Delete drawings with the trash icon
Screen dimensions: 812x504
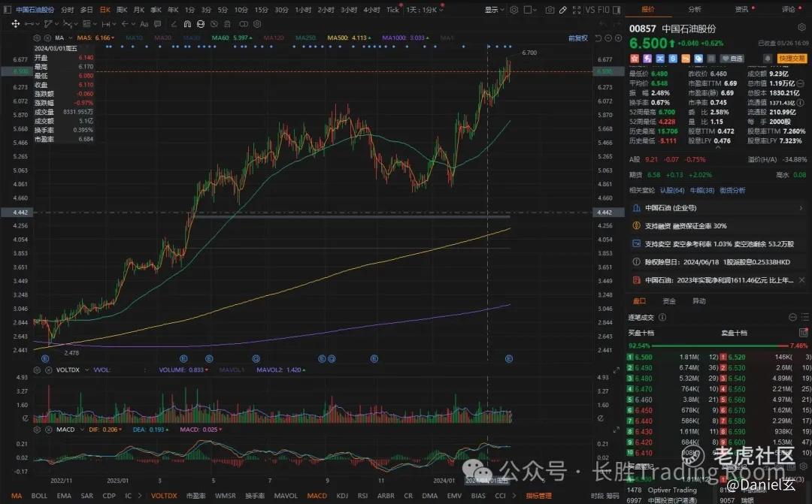point(227,24)
